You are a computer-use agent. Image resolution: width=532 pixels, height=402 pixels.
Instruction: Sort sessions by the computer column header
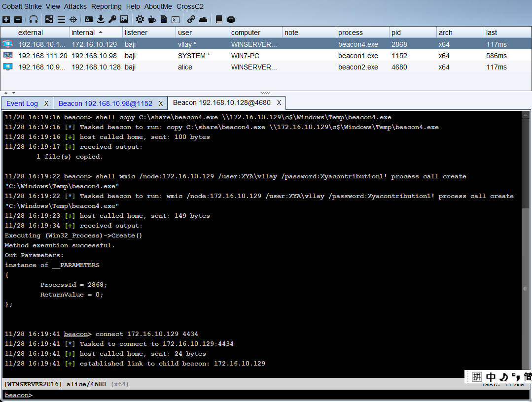pos(255,33)
